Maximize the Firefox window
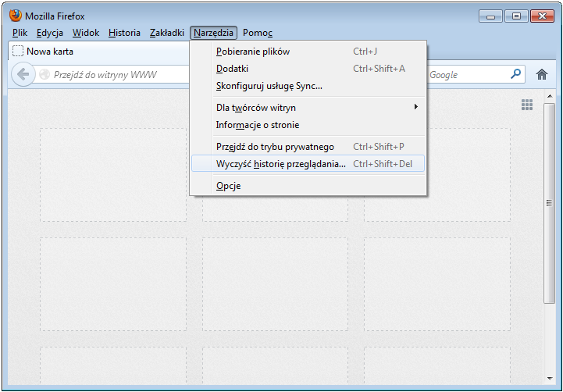This screenshot has width=563, height=392. coord(516,16)
